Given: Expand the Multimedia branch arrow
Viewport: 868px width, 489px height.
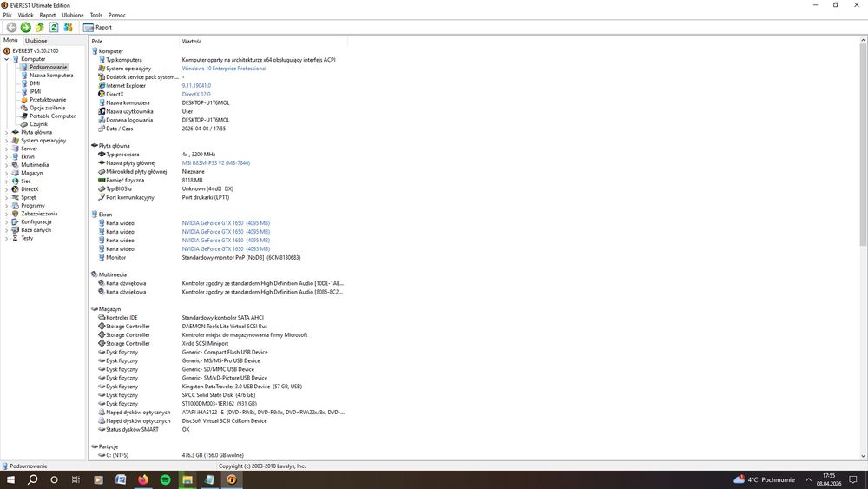Looking at the screenshot, I should tap(7, 165).
